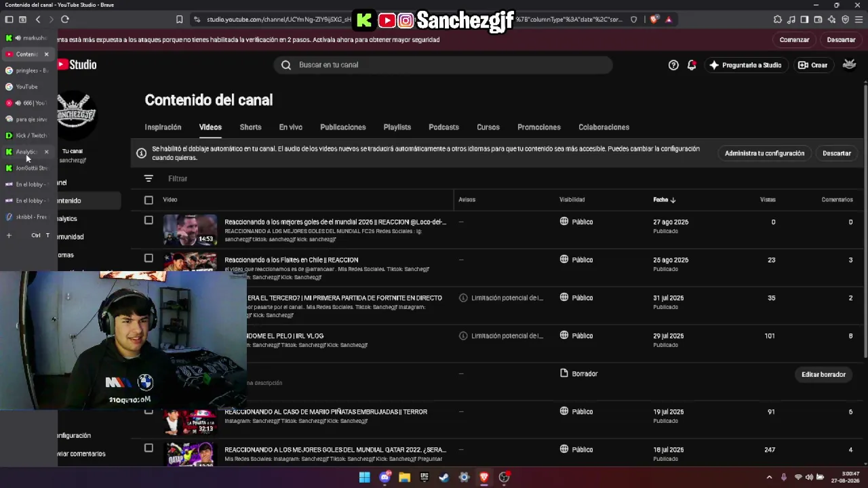Switch to the Promociones tab
868x488 pixels.
pyautogui.click(x=538, y=127)
